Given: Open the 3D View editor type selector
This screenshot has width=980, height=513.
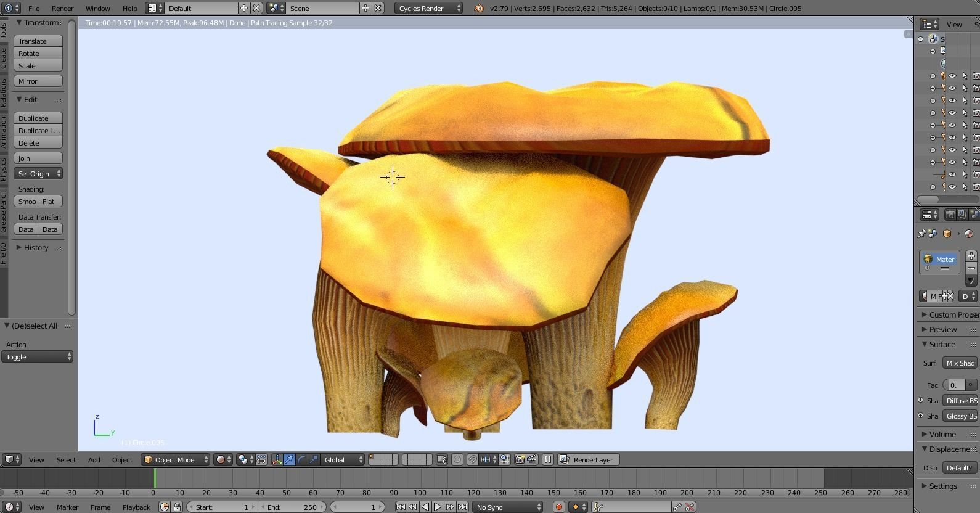Looking at the screenshot, I should 11,459.
